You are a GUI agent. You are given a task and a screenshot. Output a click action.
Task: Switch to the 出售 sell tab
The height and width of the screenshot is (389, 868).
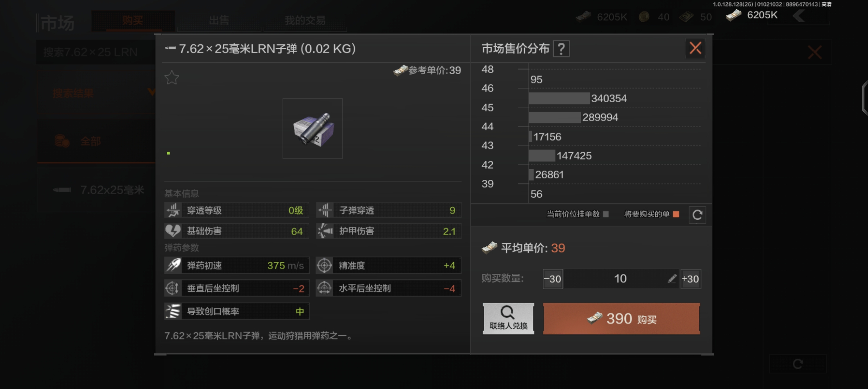click(x=219, y=20)
